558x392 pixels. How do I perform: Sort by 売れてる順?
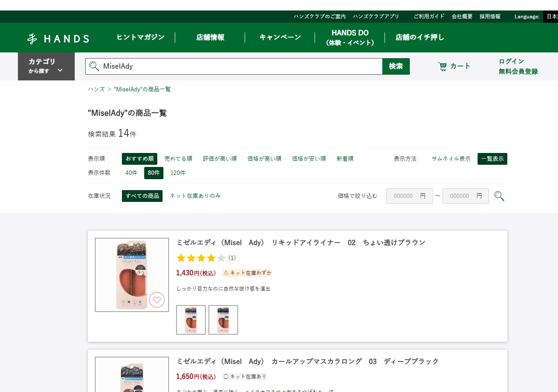[178, 159]
